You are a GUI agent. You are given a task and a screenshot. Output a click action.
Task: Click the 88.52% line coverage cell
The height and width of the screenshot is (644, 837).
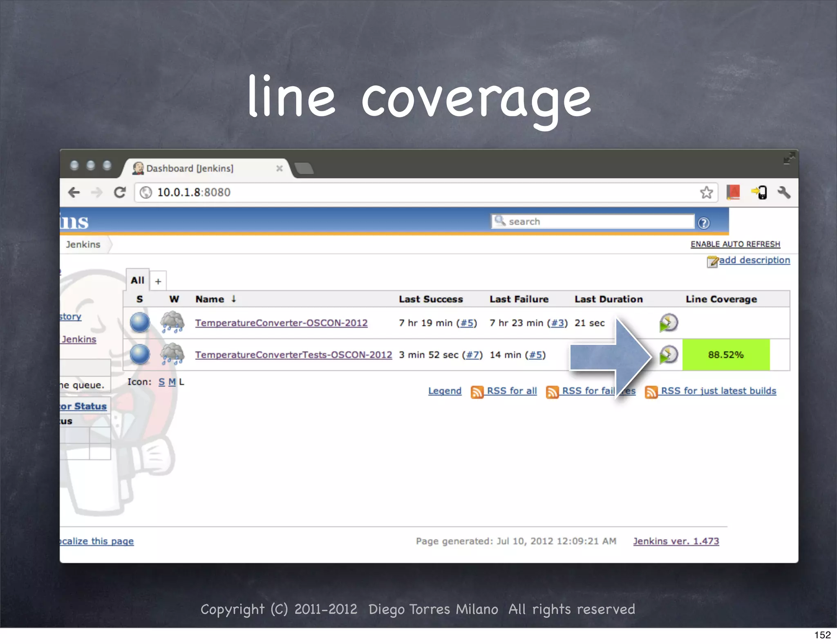coord(725,355)
